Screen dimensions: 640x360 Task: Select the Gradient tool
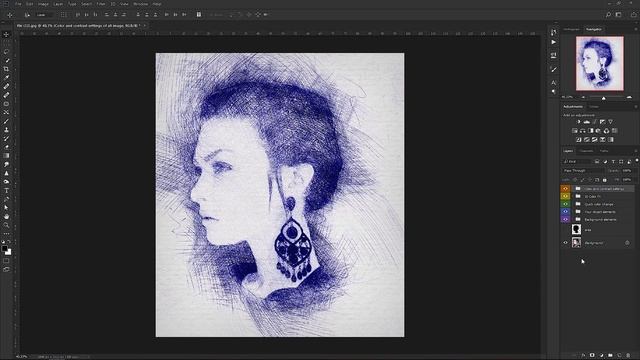pos(6,156)
